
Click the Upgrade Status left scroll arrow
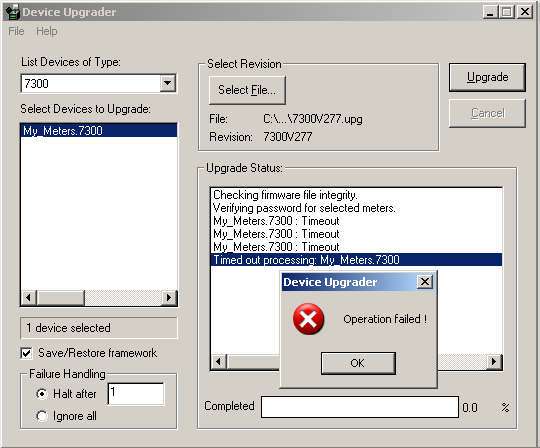[x=218, y=362]
